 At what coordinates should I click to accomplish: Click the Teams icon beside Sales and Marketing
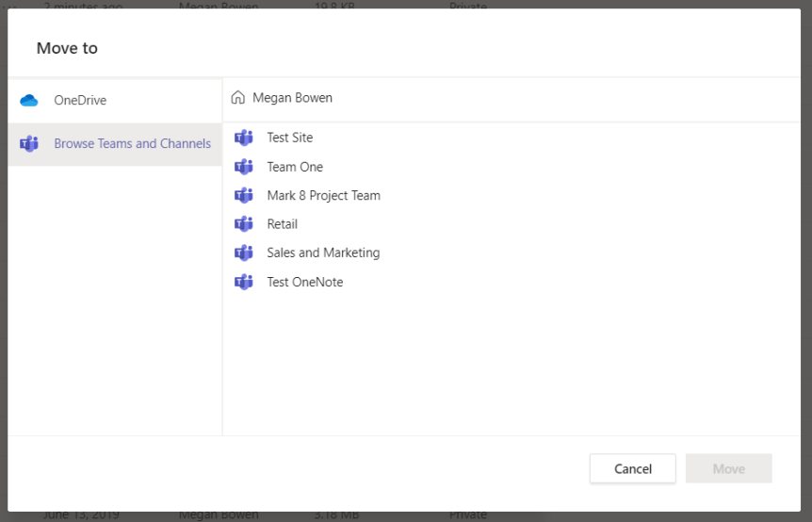244,253
